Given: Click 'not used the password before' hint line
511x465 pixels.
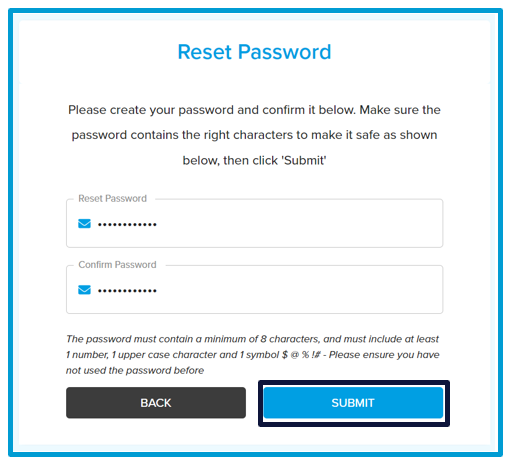Looking at the screenshot, I should (x=135, y=370).
